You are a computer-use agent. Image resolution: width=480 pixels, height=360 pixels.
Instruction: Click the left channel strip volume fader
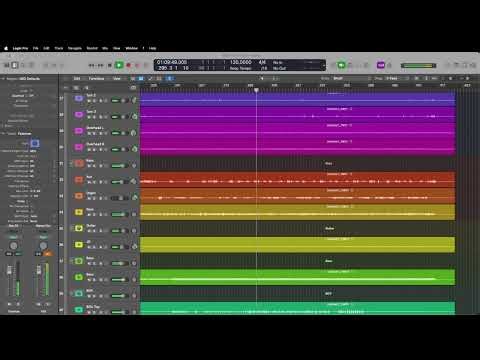10,270
